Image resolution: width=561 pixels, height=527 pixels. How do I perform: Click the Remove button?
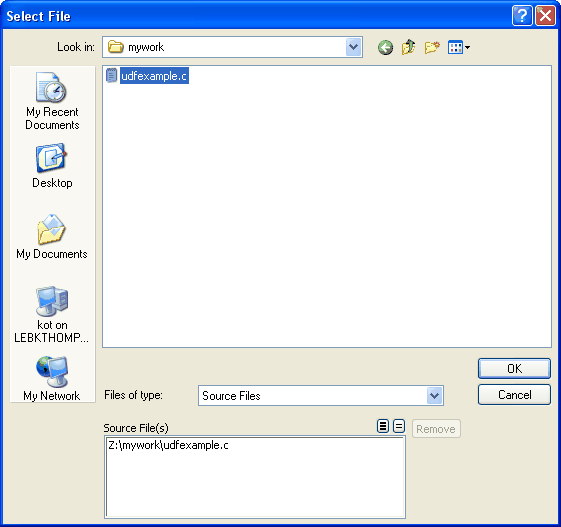coord(436,429)
